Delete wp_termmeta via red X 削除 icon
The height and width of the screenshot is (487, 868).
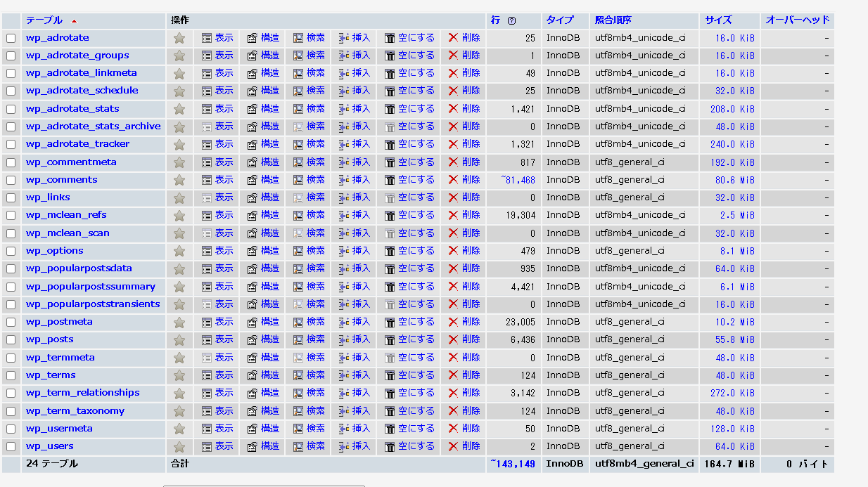[454, 358]
